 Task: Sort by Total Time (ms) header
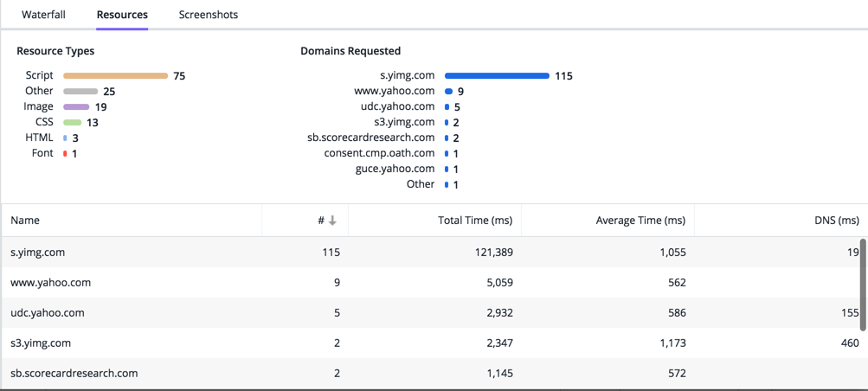click(475, 220)
